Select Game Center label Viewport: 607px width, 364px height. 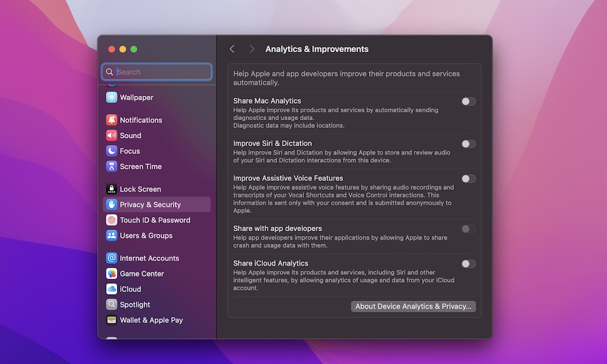tap(141, 274)
